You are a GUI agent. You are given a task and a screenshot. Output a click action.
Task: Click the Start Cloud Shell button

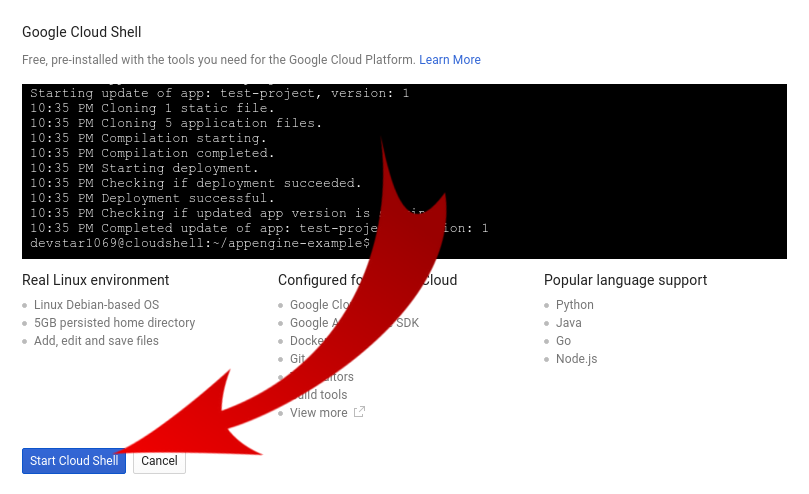74,460
